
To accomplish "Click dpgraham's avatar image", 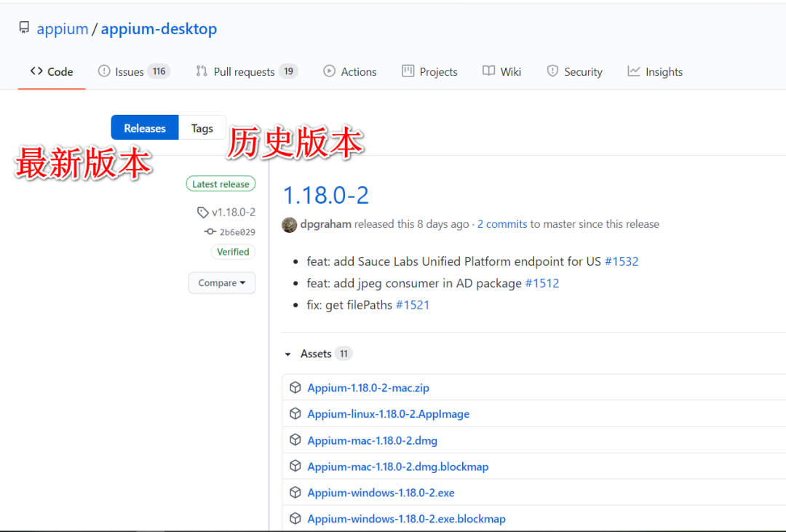I will point(289,225).
